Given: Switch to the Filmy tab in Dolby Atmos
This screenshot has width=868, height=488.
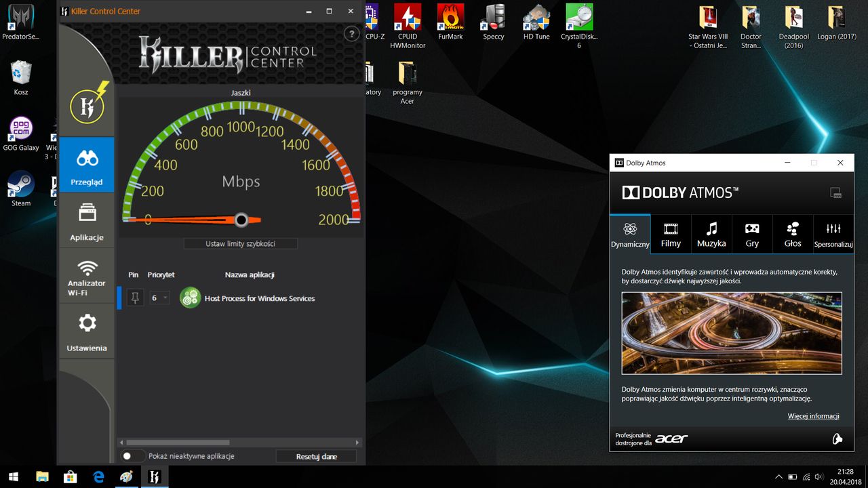Looking at the screenshot, I should tap(671, 234).
